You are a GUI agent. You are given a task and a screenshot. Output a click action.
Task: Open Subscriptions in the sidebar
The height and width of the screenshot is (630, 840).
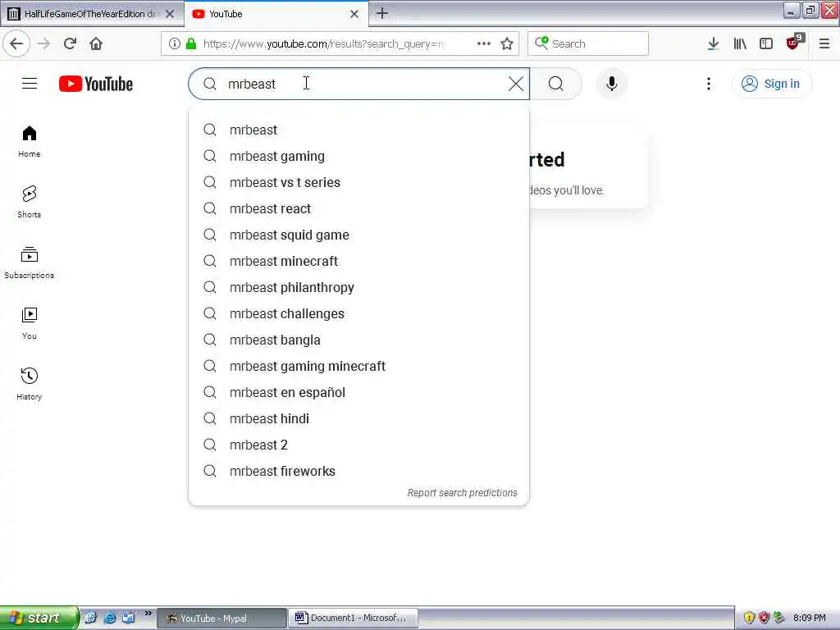[x=30, y=262]
